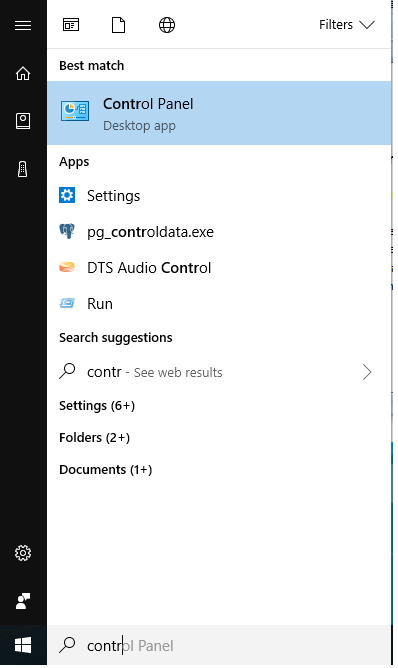Open the Control Panel best match
Image resolution: width=398 pixels, height=668 pixels.
coord(220,113)
